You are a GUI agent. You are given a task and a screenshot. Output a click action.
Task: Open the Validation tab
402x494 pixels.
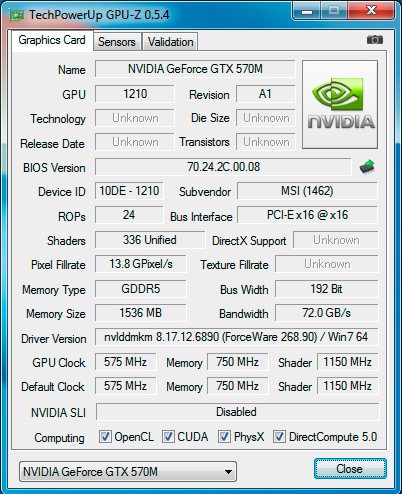pos(170,42)
